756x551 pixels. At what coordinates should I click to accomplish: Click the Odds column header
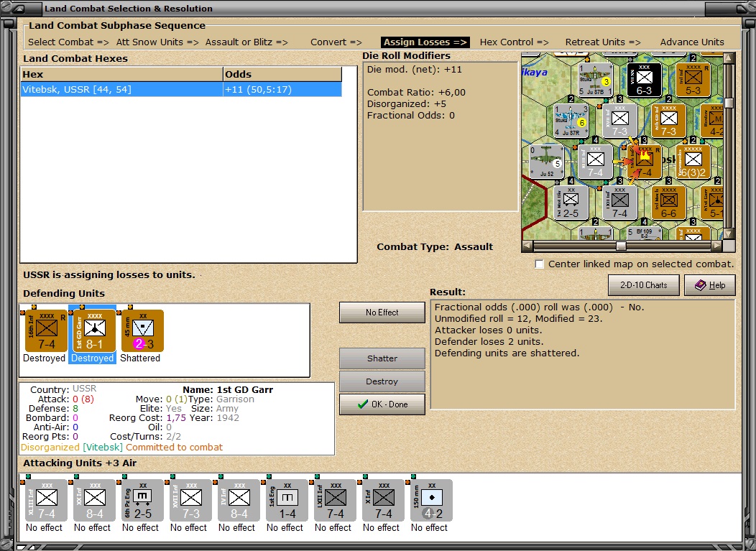(x=282, y=74)
